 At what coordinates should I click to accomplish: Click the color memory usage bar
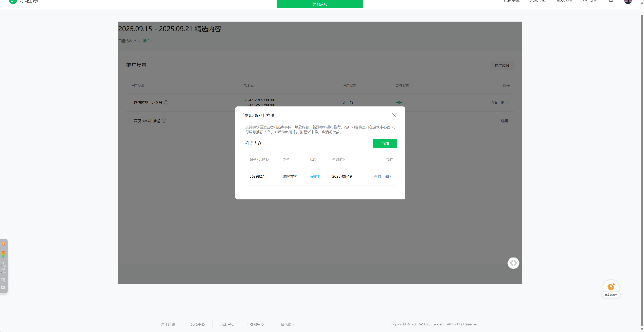click(x=3, y=254)
